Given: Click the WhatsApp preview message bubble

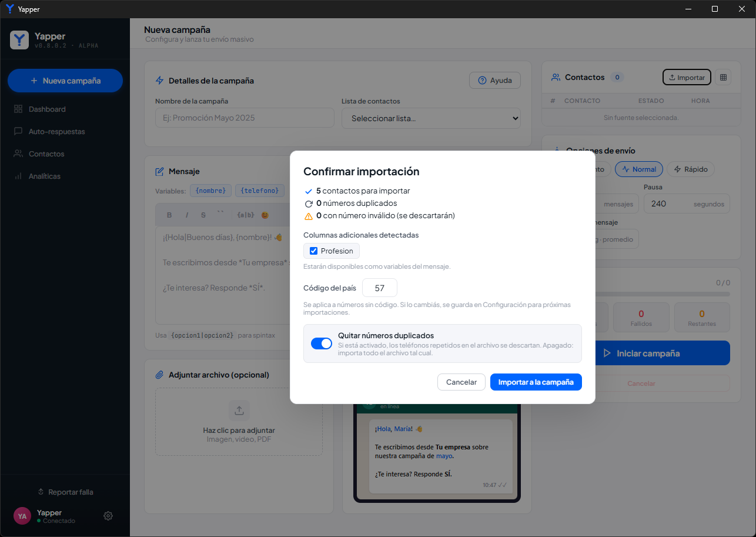Looking at the screenshot, I should click(x=440, y=456).
